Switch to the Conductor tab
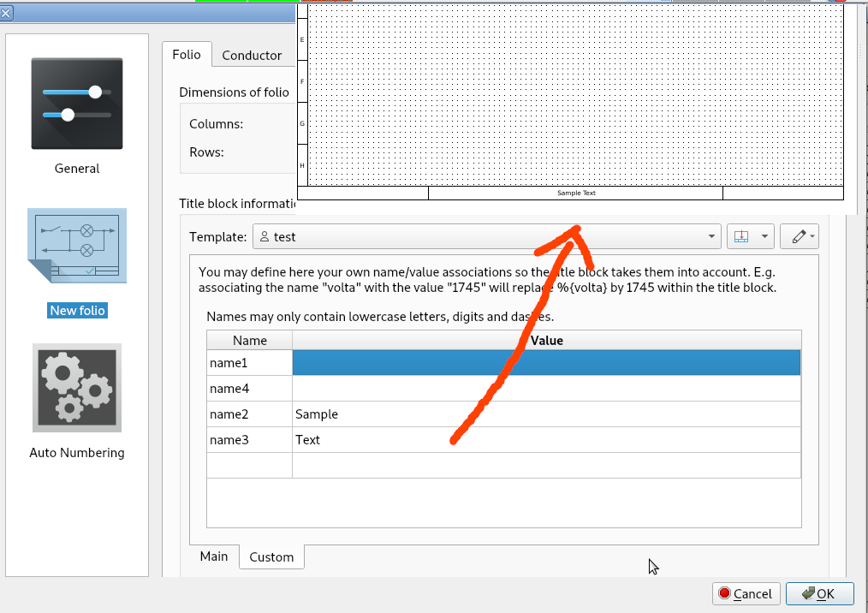 tap(252, 56)
